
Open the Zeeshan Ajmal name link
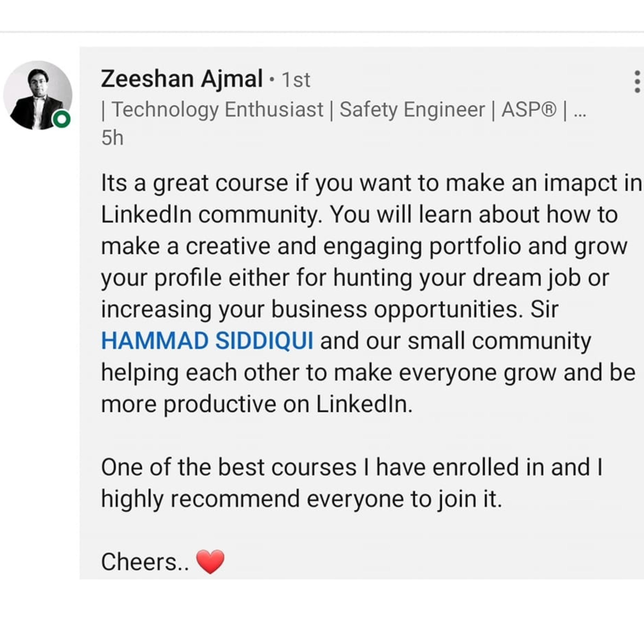182,79
